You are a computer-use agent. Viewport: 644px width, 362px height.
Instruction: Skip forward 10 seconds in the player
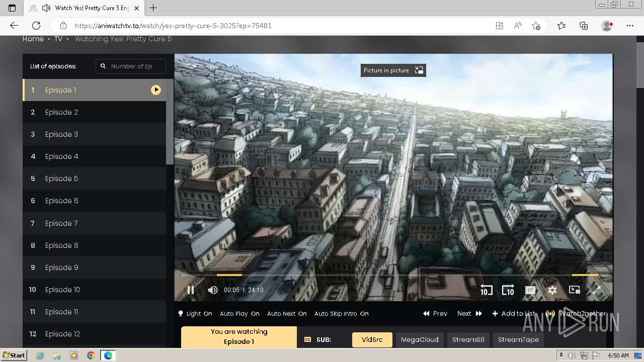pos(508,290)
